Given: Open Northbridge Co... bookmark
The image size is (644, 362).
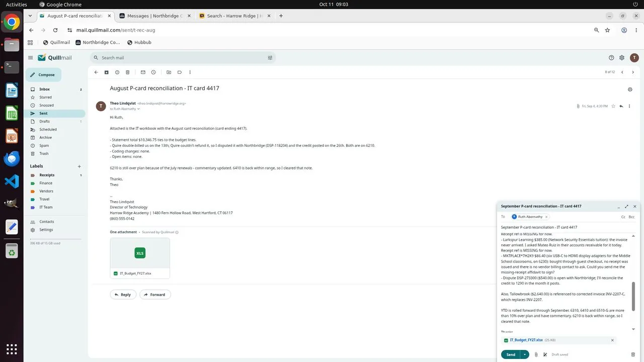Looking at the screenshot, I should pos(98,42).
